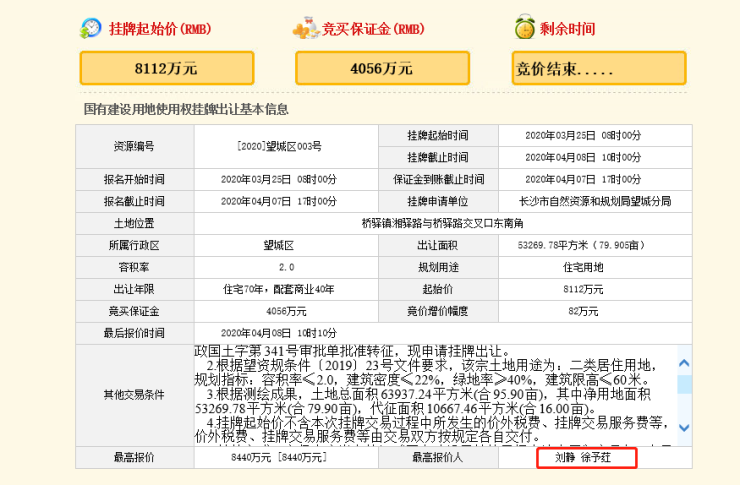The width and height of the screenshot is (740, 485).
Task: Click value 住宅70年，配套商业40年
Action: tap(279, 289)
